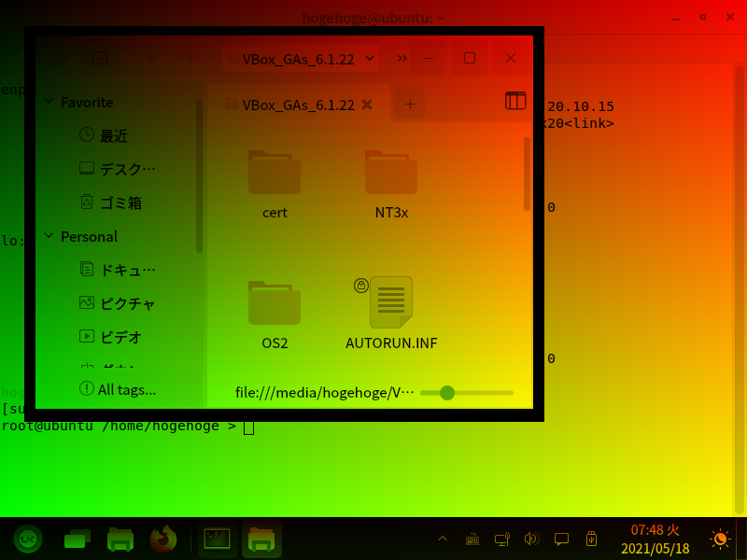Image resolution: width=747 pixels, height=560 pixels.
Task: Click the terminal prompt input line
Action: pyautogui.click(x=128, y=427)
